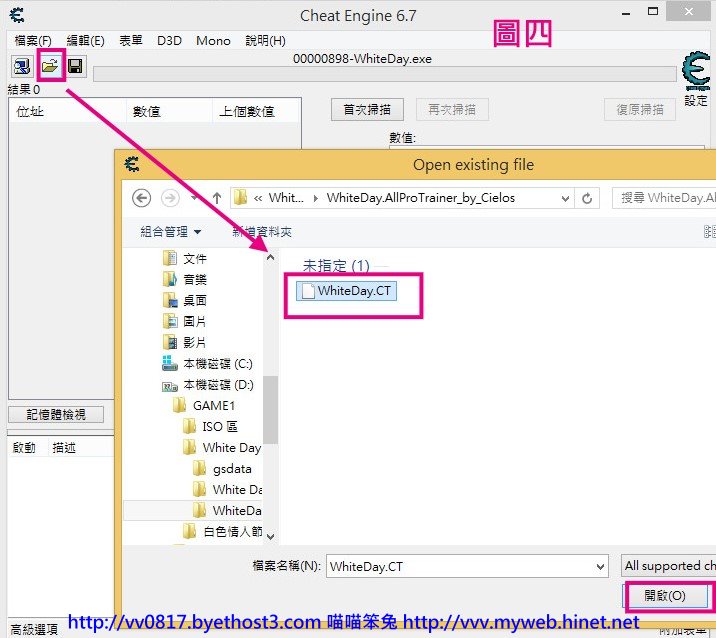Click 記憶體檢視 button

pyautogui.click(x=56, y=414)
